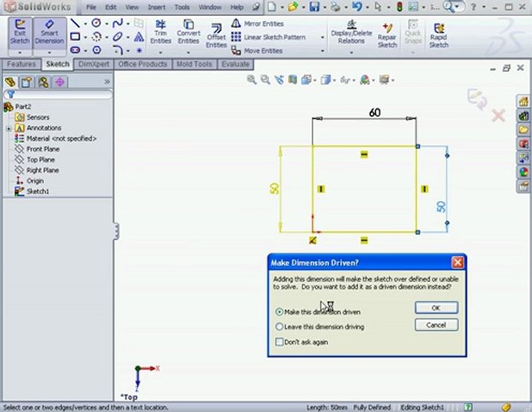Click the Repair Sketch tool
532x412 pixels.
point(387,35)
